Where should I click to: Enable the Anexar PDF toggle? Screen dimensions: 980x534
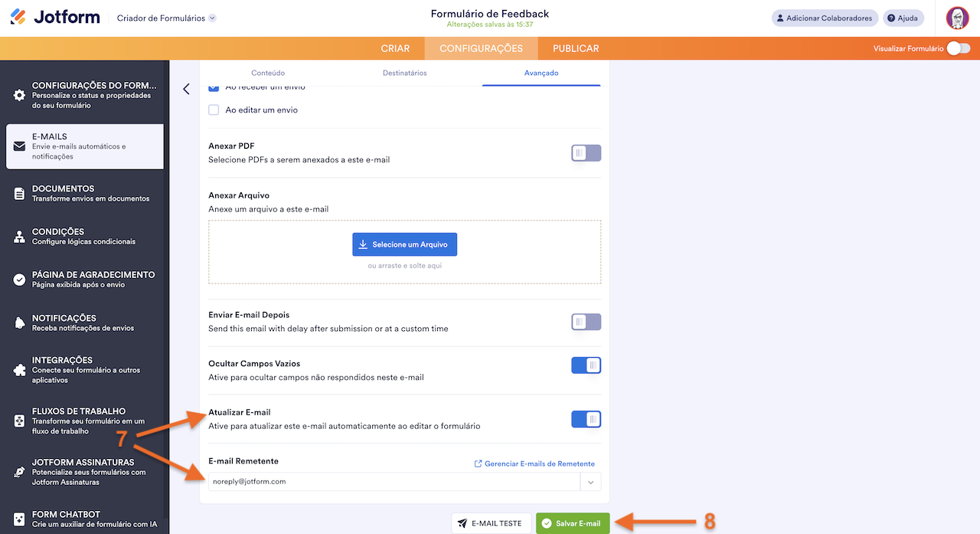(x=586, y=153)
